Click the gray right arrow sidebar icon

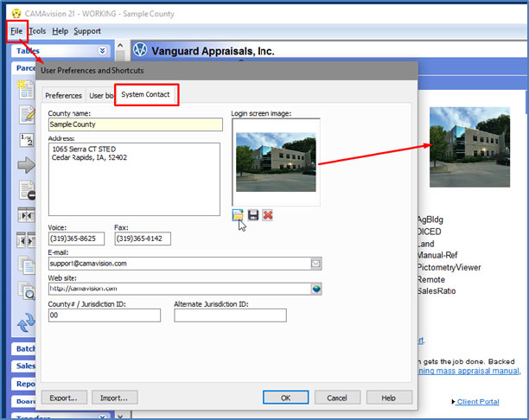point(26,165)
